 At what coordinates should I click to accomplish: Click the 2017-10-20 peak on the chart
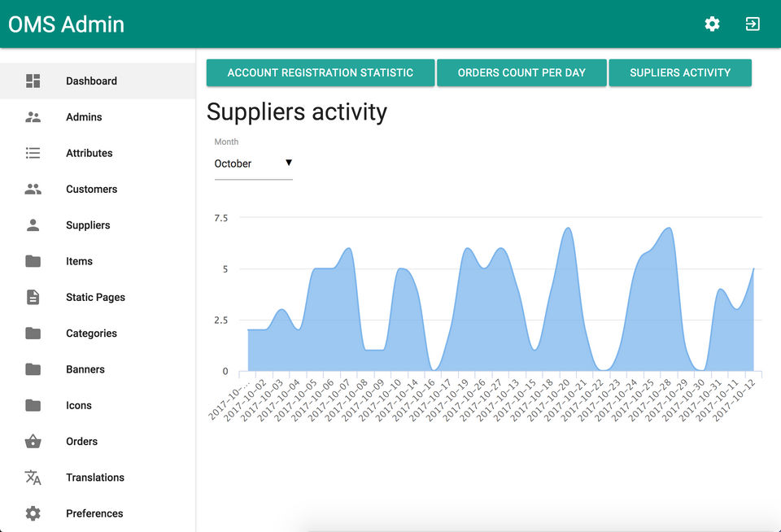568,229
